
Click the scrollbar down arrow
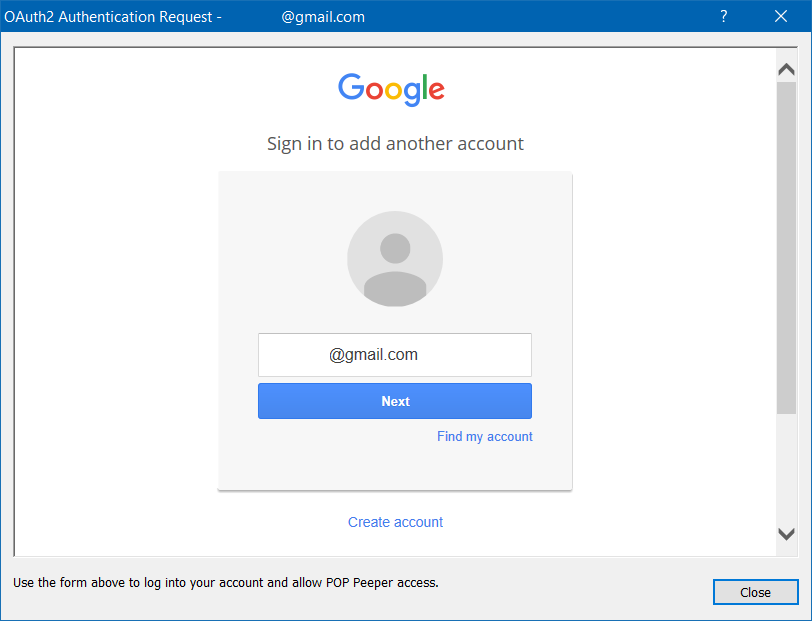click(786, 534)
